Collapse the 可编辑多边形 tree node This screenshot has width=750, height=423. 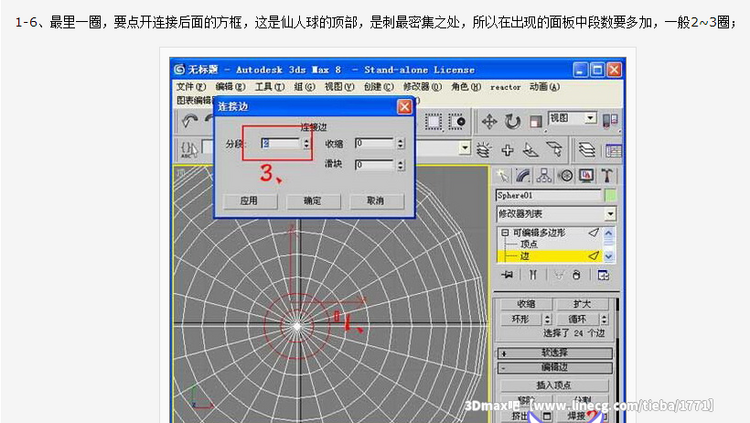pos(505,233)
